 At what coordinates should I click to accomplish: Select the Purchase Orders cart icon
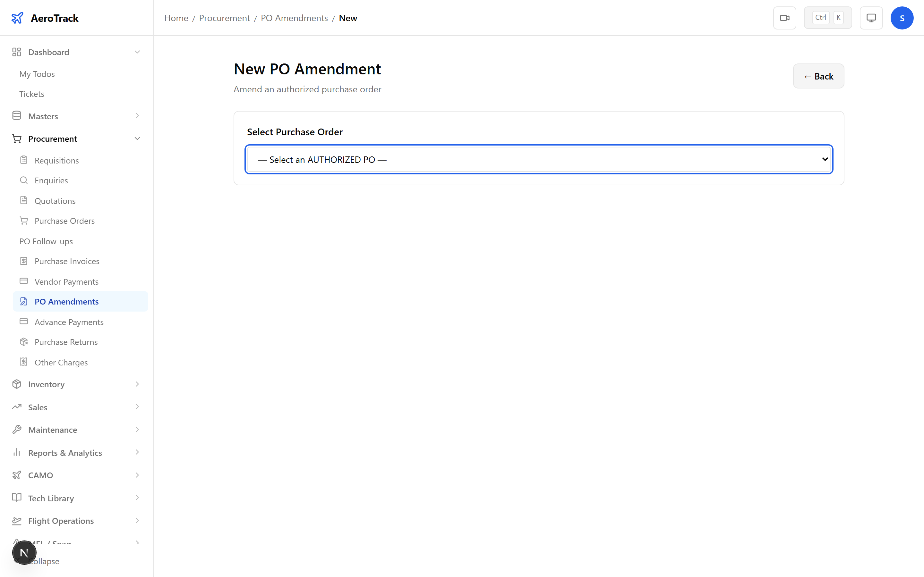tap(24, 221)
